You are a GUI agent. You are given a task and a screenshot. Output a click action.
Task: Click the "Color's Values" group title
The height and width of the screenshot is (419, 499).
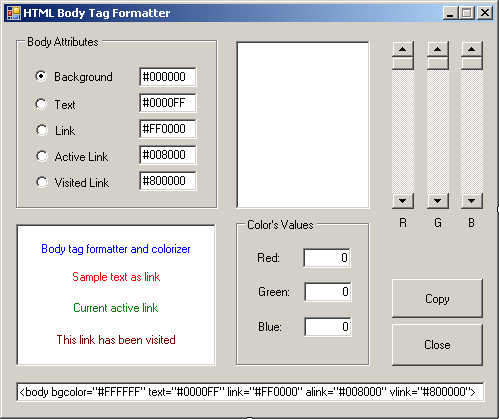tap(280, 225)
